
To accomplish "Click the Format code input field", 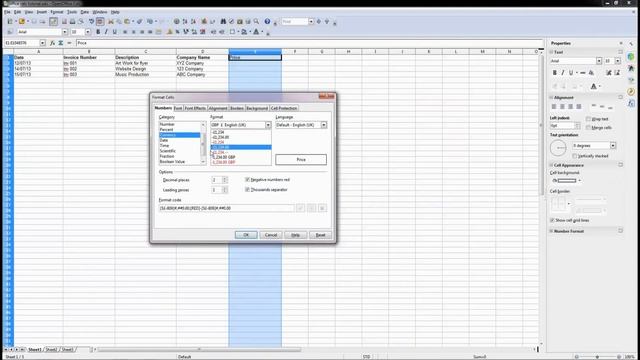I will pyautogui.click(x=226, y=208).
